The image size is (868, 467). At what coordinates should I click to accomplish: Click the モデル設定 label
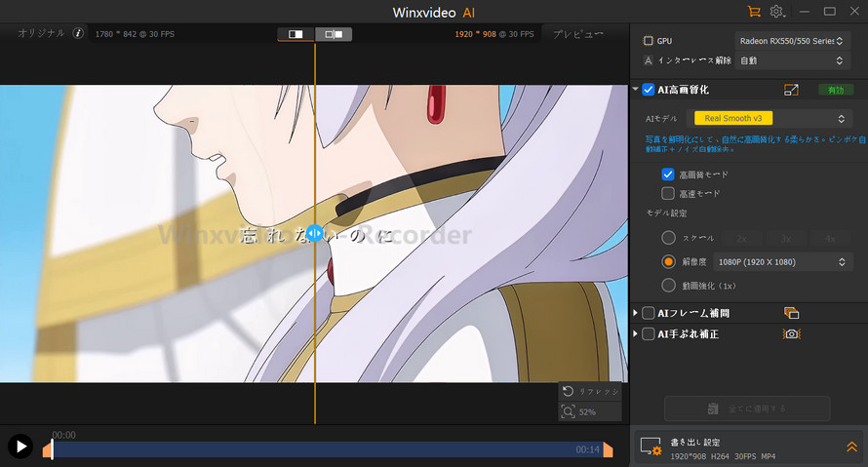pos(666,214)
